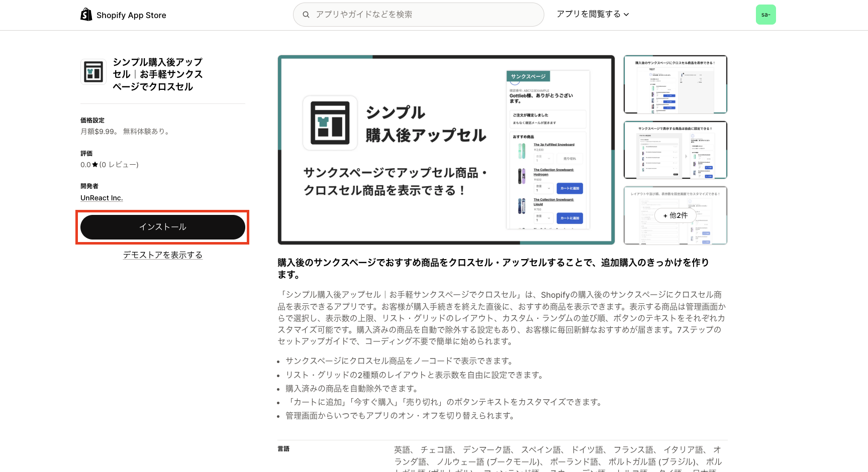Image resolution: width=868 pixels, height=472 pixels.
Task: Click the 言語 section label
Action: 283,449
